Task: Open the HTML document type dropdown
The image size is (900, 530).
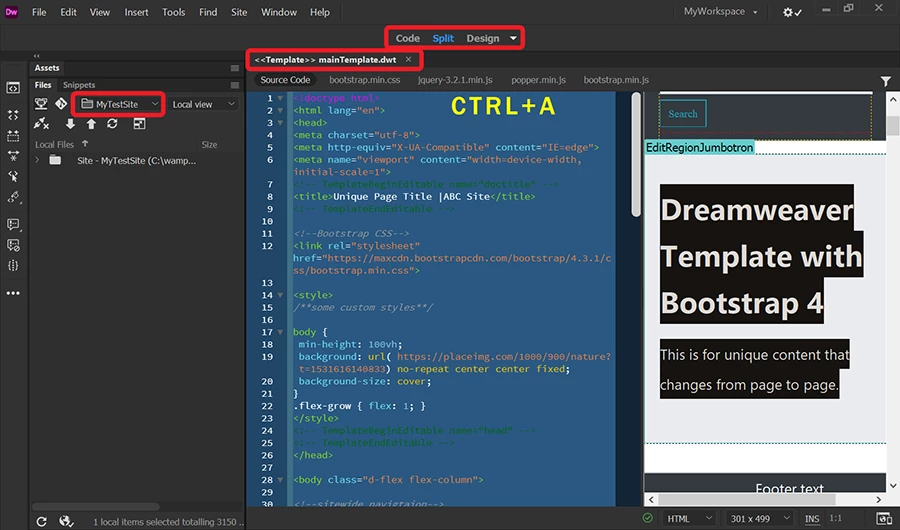Action: coord(689,519)
